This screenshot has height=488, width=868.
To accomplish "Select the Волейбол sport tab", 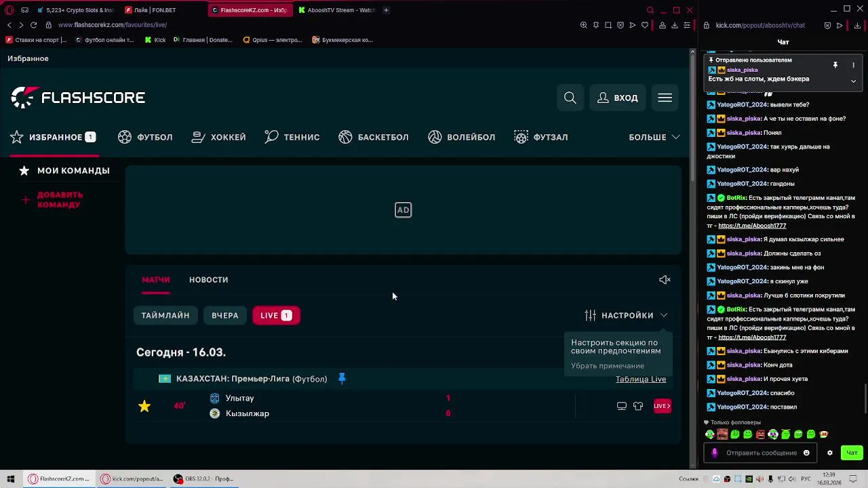I will coord(462,137).
